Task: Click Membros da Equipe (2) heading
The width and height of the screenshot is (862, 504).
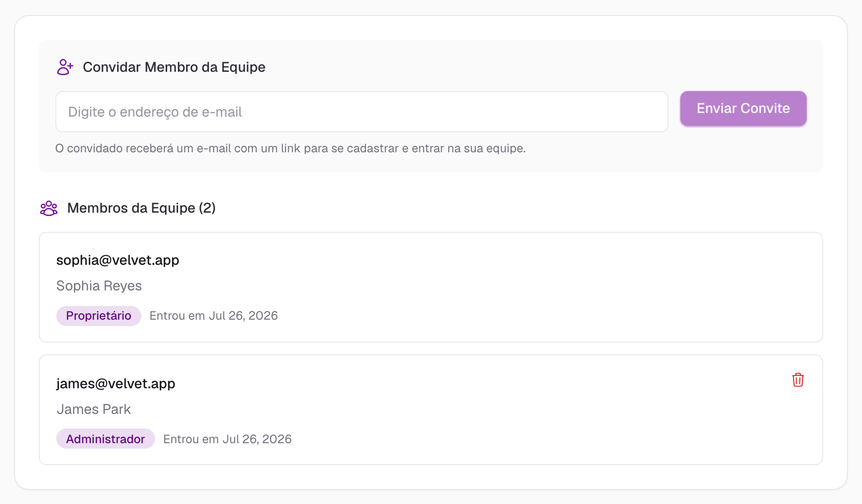Action: click(141, 208)
